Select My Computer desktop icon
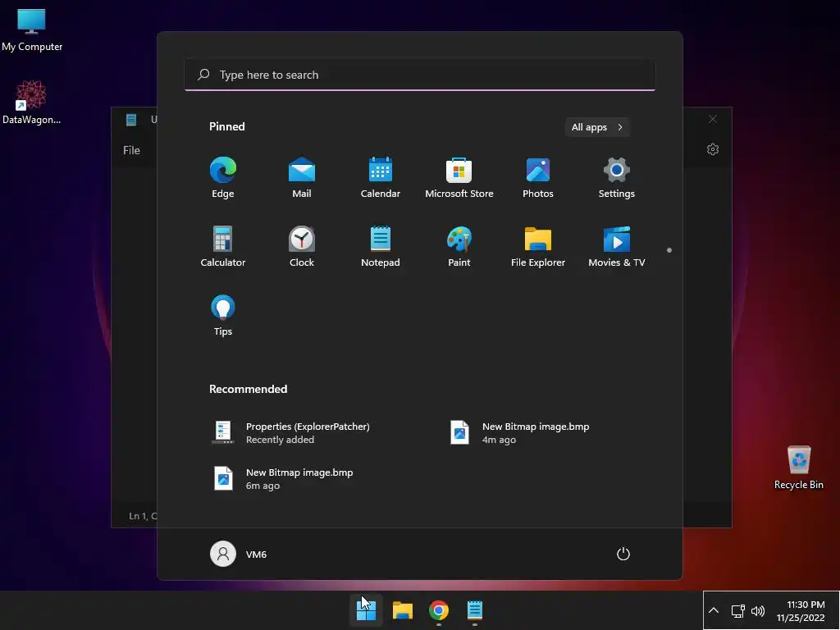This screenshot has height=630, width=840. click(32, 30)
